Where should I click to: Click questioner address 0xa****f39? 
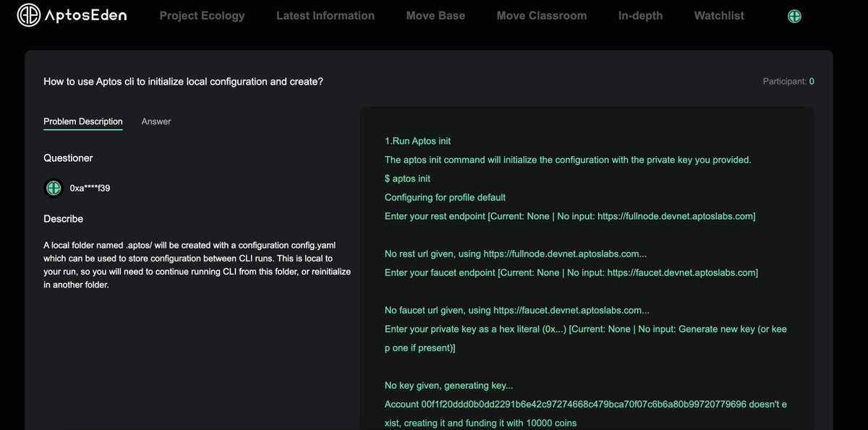coord(90,189)
